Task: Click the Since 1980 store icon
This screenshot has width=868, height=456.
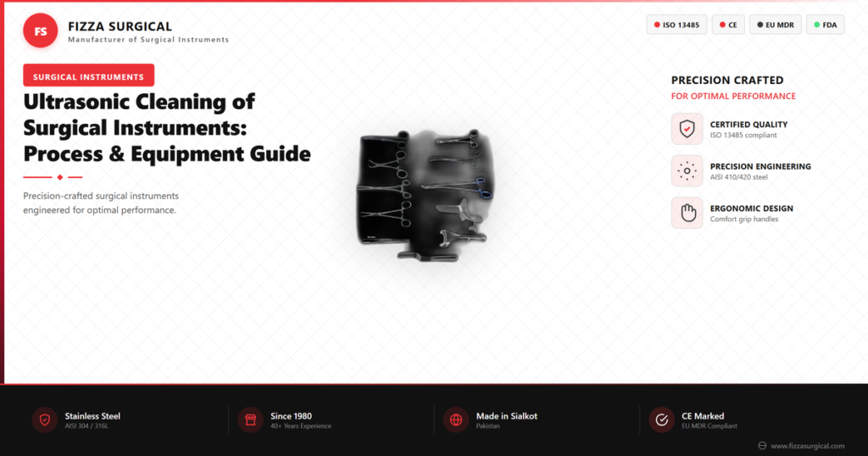Action: coord(250,420)
